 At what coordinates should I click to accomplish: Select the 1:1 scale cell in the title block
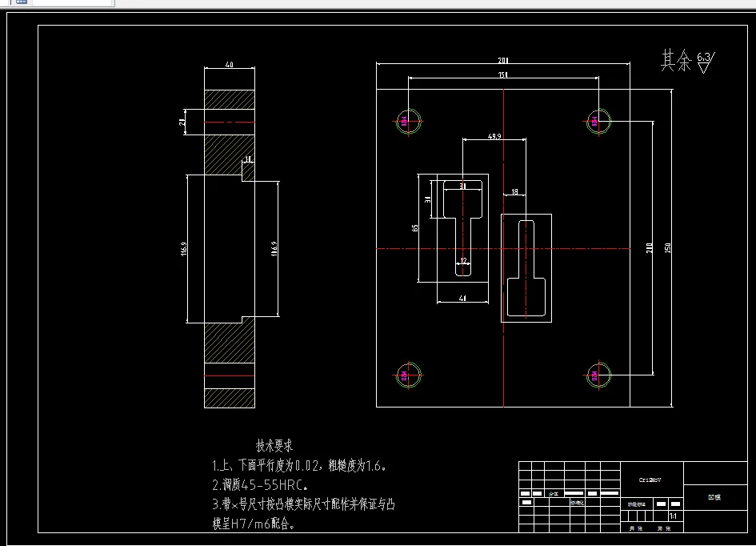tap(673, 516)
